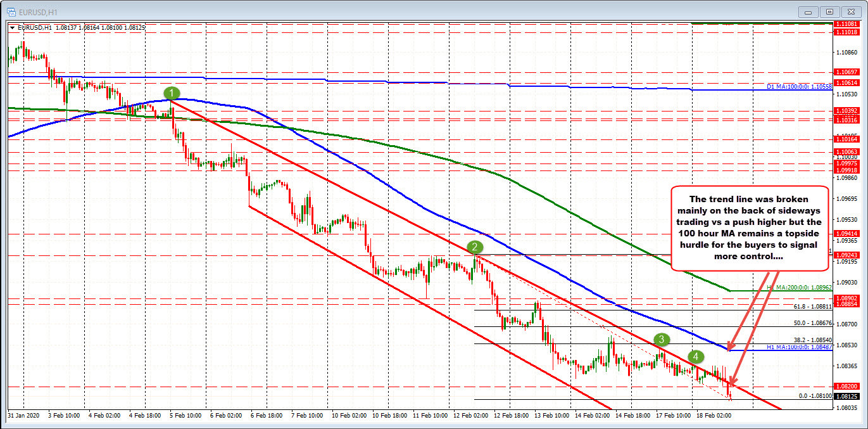
Task: Click the 1.10860 price scale value
Action: point(846,52)
